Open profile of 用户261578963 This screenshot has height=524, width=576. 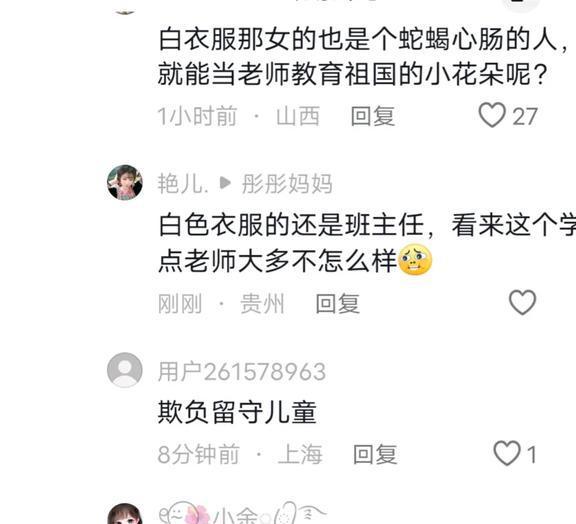[242, 372]
